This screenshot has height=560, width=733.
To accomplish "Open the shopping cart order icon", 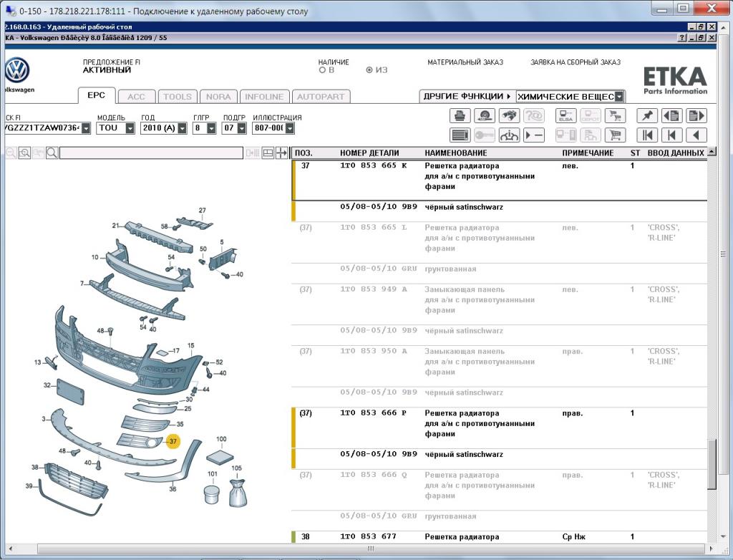I will [x=615, y=135].
